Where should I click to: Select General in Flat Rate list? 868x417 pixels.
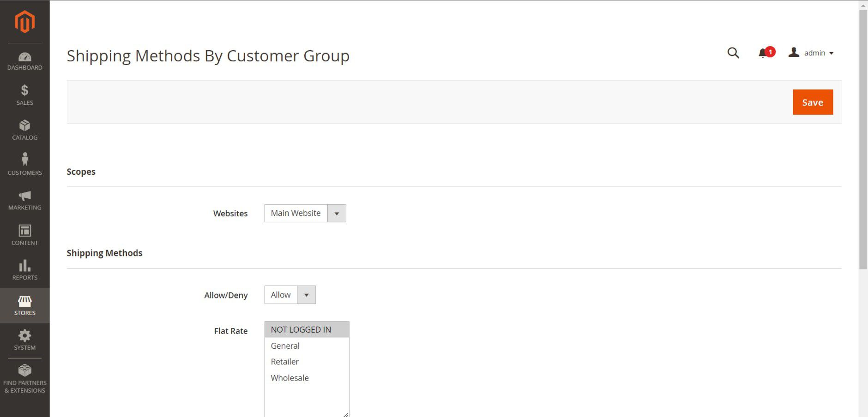pyautogui.click(x=285, y=346)
